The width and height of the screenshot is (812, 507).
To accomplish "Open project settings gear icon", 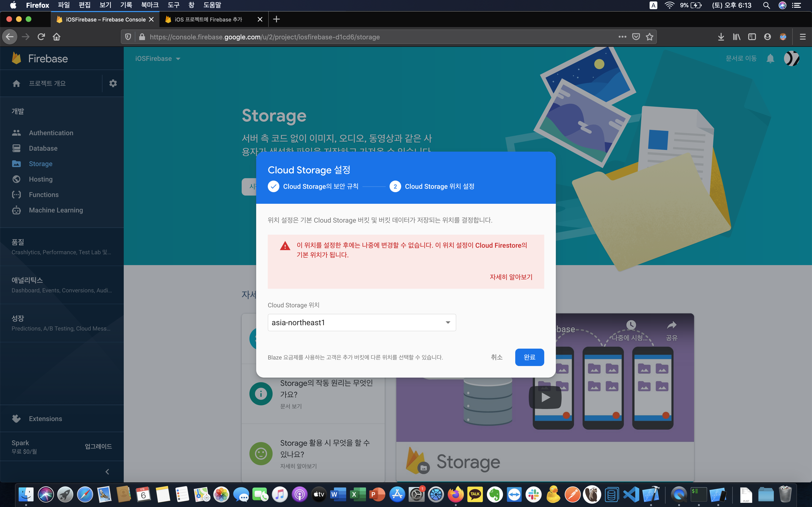I will coord(113,83).
